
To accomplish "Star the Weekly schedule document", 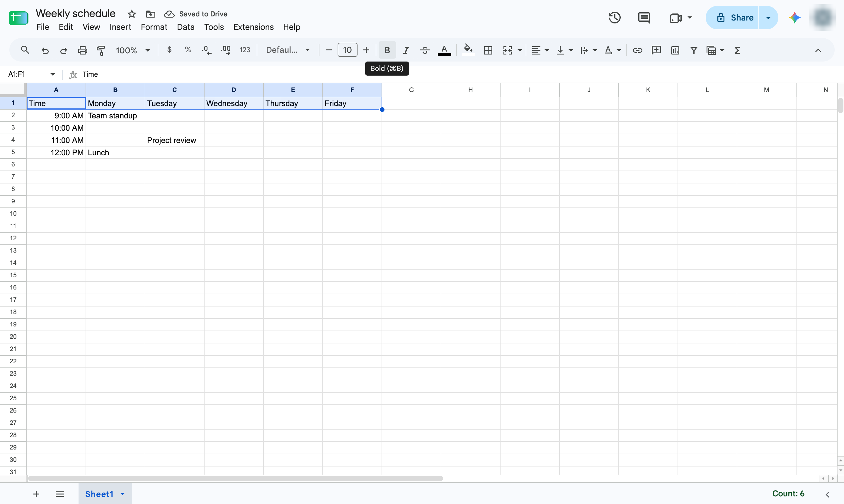I will [x=132, y=14].
